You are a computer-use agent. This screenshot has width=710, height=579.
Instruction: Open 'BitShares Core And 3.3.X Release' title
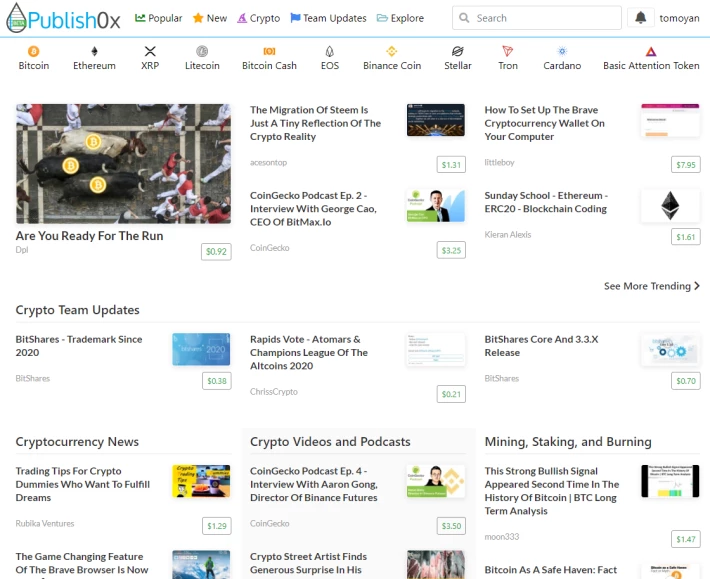pos(541,346)
